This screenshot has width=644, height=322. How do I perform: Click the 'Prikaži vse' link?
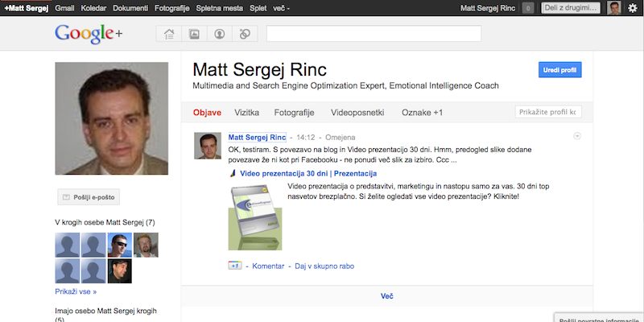(x=76, y=291)
